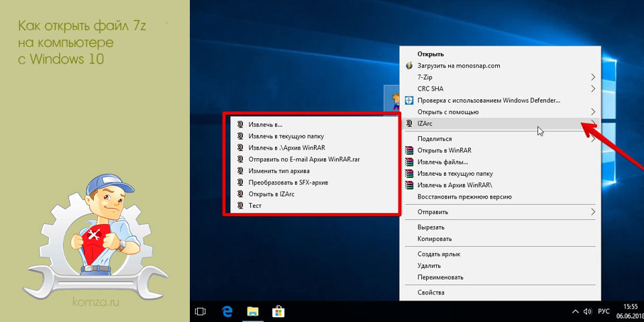Click the Windows Defender shield icon
The image size is (644, 322).
coord(409,100)
